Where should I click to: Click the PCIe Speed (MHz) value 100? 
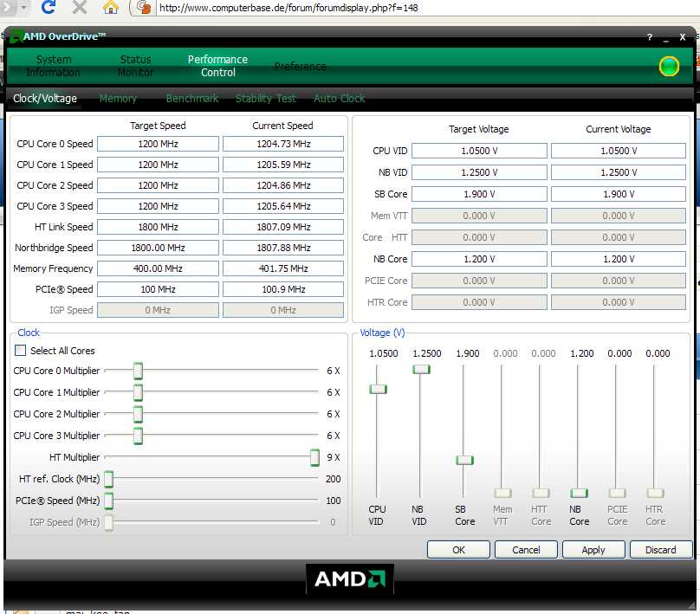tap(333, 501)
